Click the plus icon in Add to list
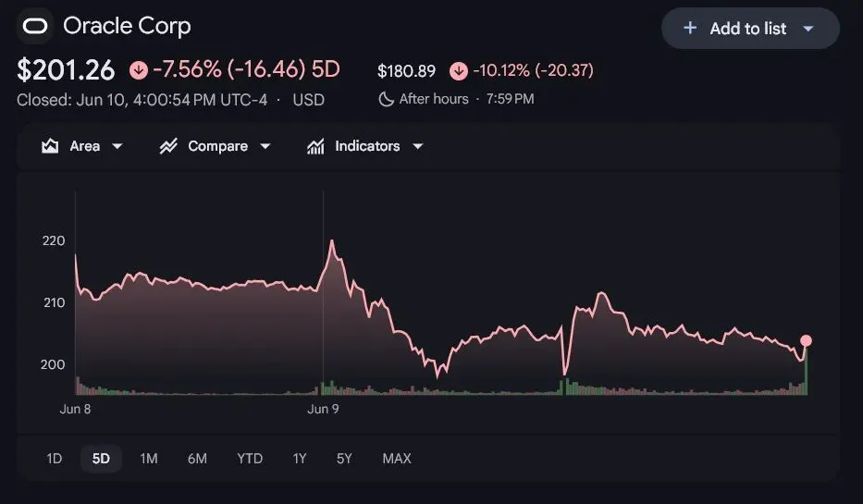 pos(690,28)
